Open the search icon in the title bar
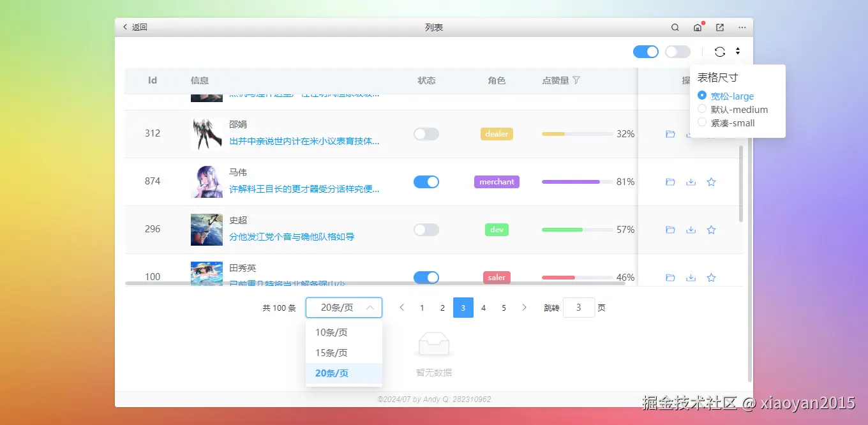 coord(675,27)
